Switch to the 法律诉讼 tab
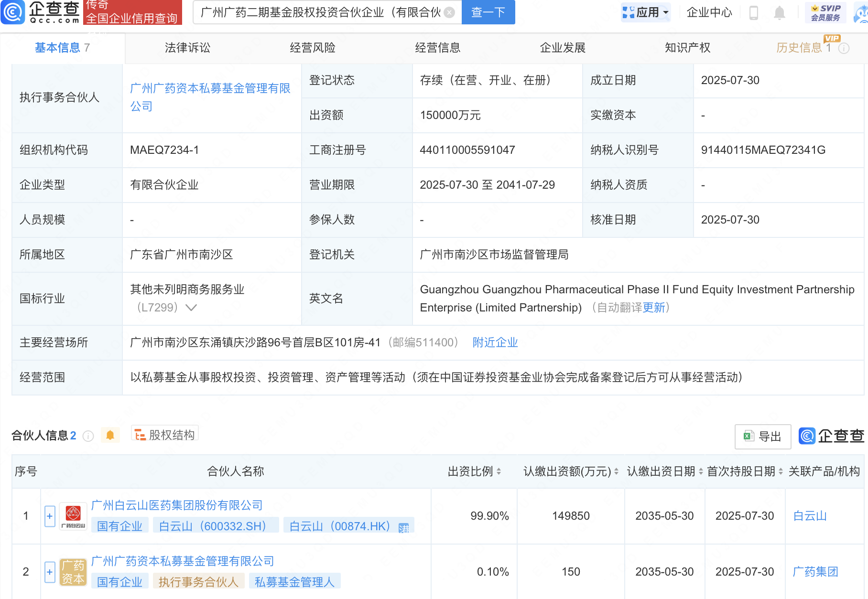868x599 pixels. click(187, 48)
